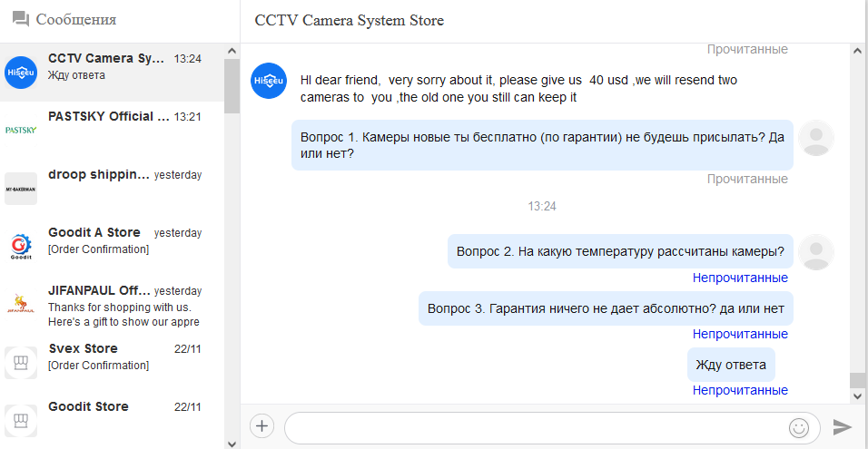
Task: Click JIFANPAUL store logo icon
Action: pyautogui.click(x=21, y=305)
